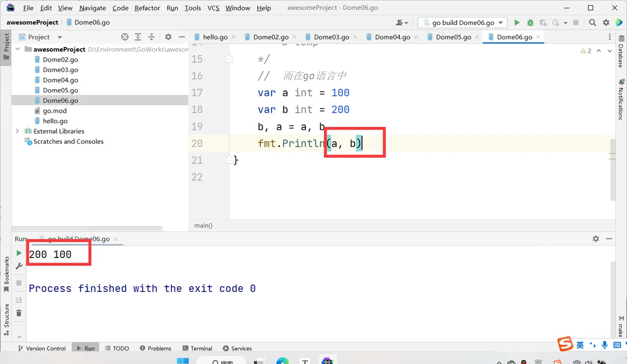Open Version Control tool window
This screenshot has width=627, height=364.
click(x=41, y=348)
